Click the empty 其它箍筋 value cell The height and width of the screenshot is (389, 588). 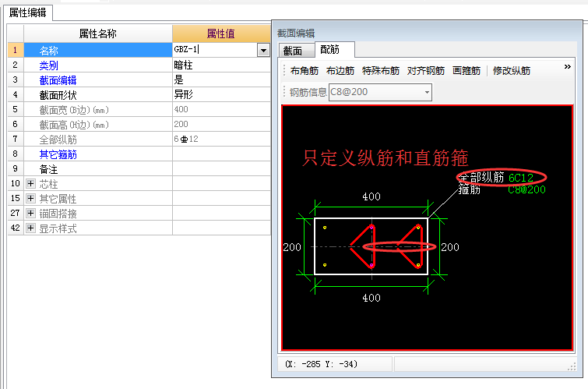coord(221,154)
